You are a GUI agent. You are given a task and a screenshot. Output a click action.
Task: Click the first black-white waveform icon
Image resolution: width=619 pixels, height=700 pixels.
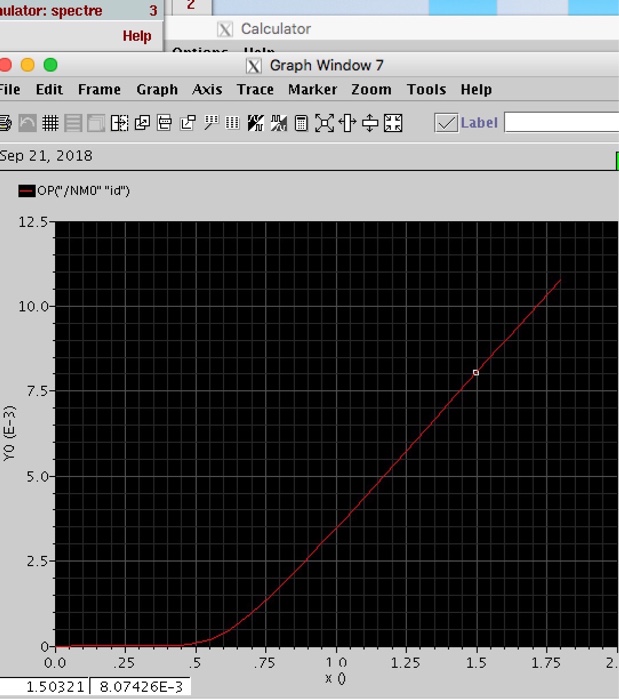point(256,123)
